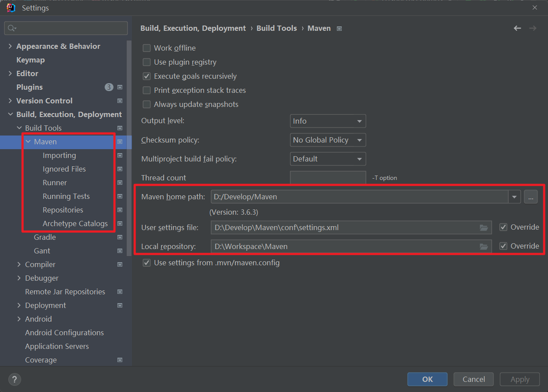Select the Gradle settings item
The image size is (548, 392).
45,237
